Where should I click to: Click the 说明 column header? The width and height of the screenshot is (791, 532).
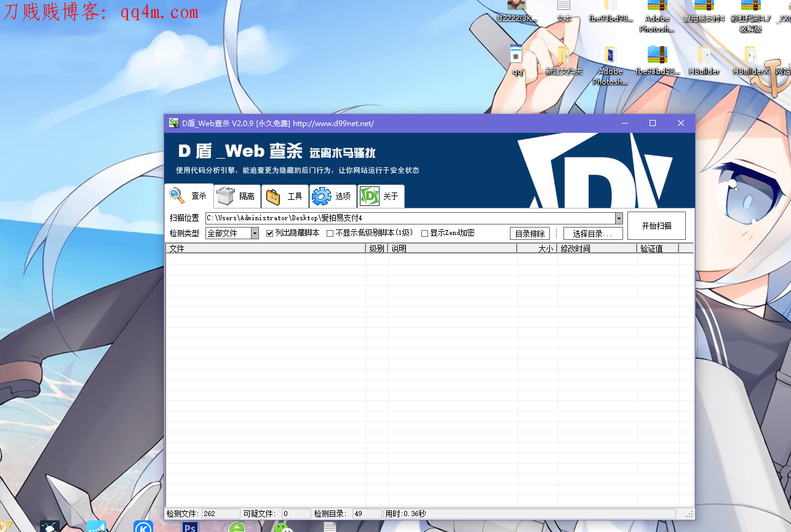453,248
